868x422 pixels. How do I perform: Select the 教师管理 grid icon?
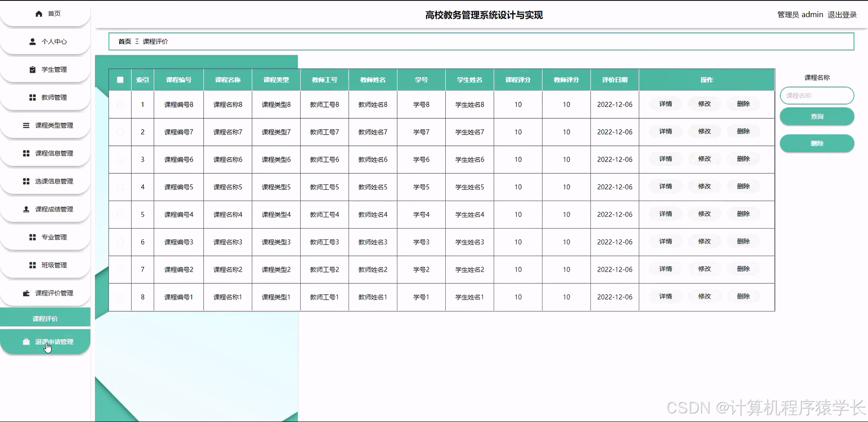[x=32, y=97]
